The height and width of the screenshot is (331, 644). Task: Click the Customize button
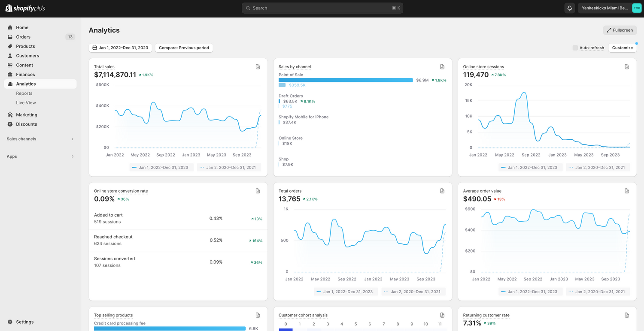[x=622, y=48]
